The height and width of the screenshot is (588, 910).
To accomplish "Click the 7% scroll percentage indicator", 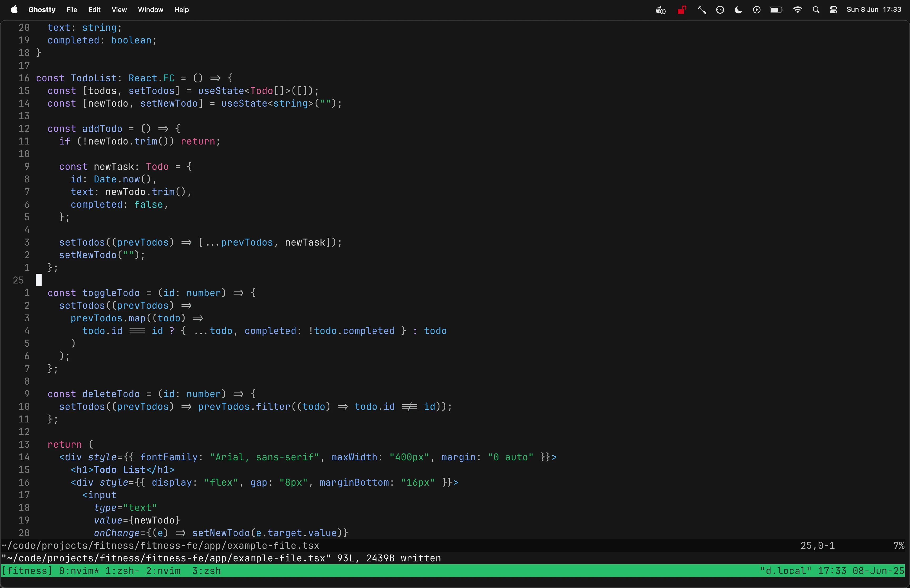I will coord(899,546).
